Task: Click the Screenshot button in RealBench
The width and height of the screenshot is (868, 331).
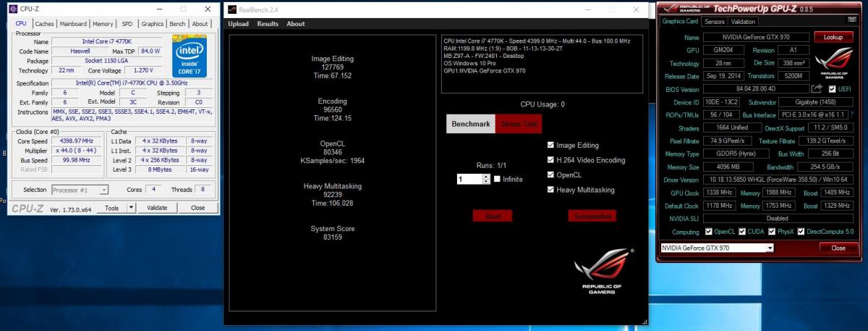Action: (592, 216)
